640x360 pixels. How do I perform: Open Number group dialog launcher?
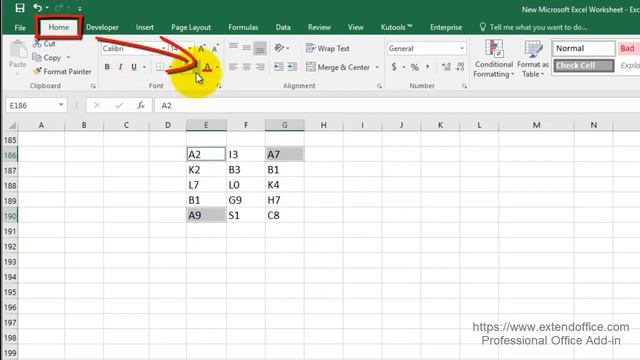[x=464, y=86]
